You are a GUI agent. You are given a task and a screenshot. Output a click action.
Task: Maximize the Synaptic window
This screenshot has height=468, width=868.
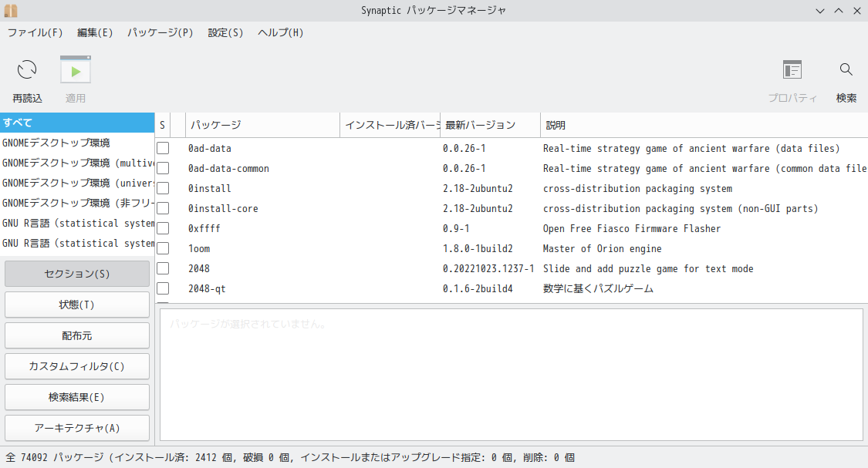(x=838, y=10)
